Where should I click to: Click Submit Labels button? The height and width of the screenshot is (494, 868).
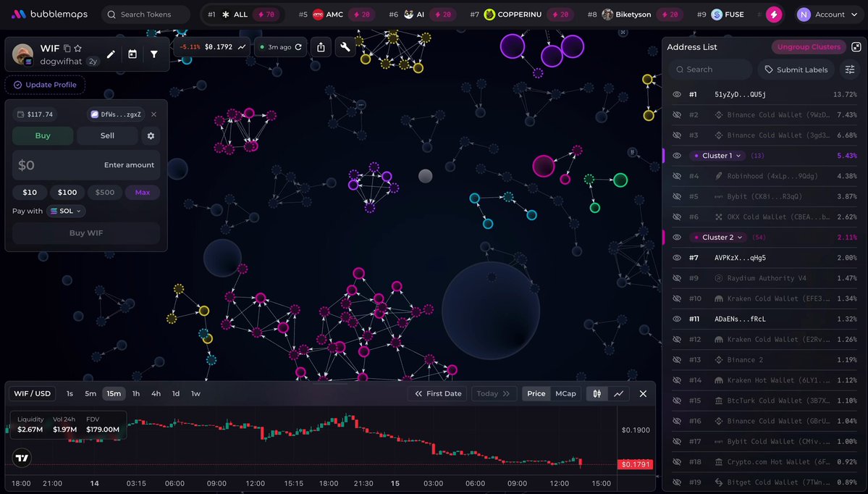pyautogui.click(x=796, y=70)
